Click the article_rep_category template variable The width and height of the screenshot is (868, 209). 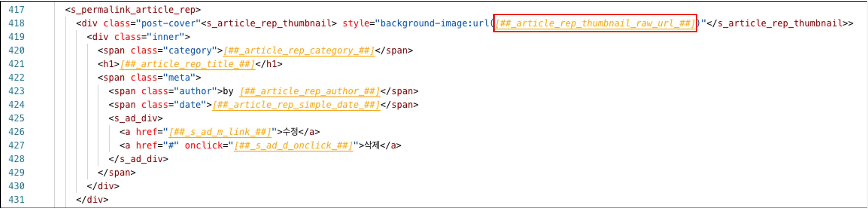[x=299, y=50]
